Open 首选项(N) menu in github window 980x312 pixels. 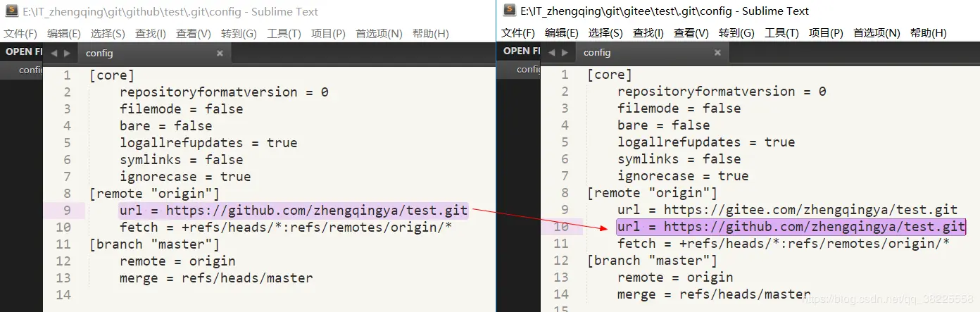379,34
